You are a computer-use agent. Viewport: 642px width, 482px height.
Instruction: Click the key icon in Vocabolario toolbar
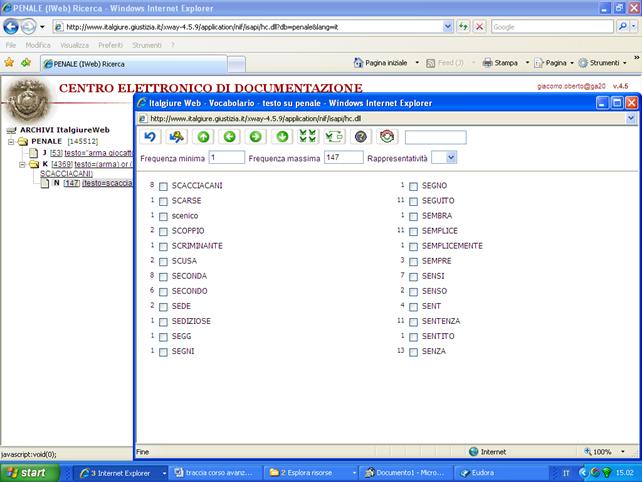coord(176,137)
